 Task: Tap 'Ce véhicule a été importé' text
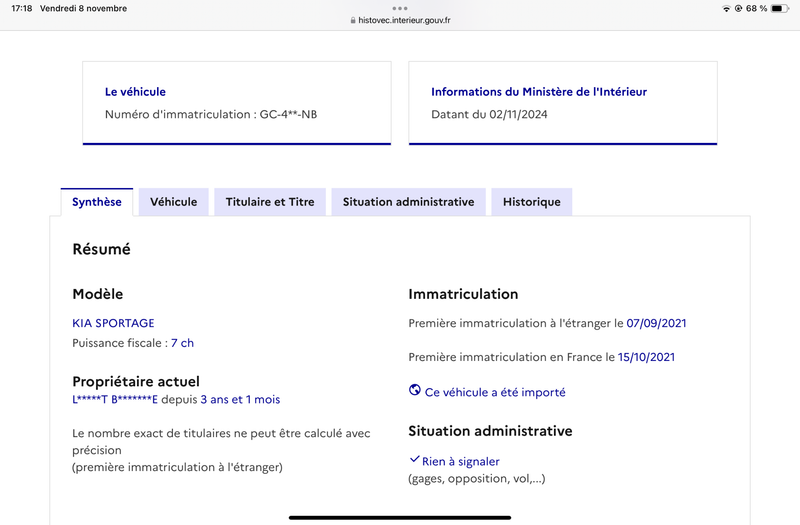[495, 392]
